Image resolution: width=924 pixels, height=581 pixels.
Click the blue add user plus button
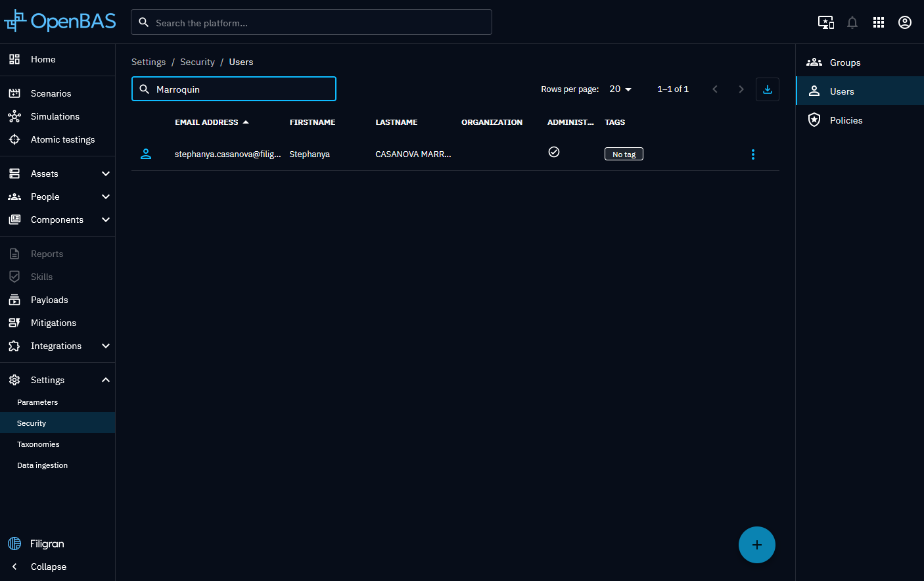(756, 545)
